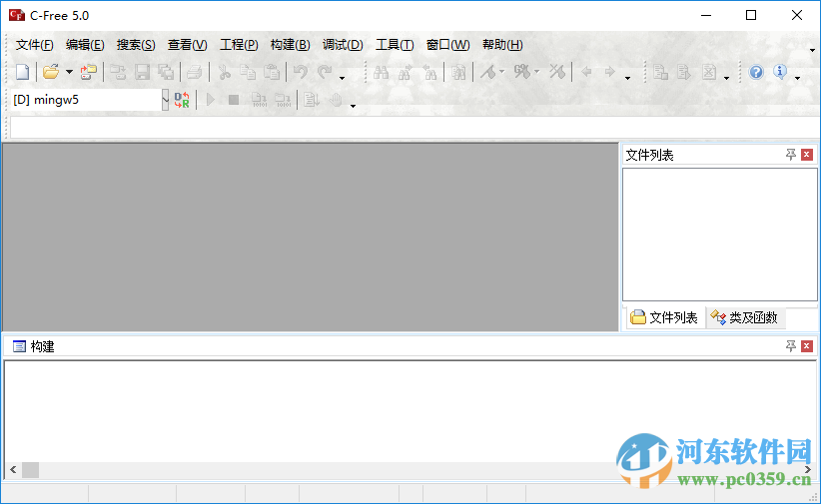Click the Find Previous binoculars icon

429,72
